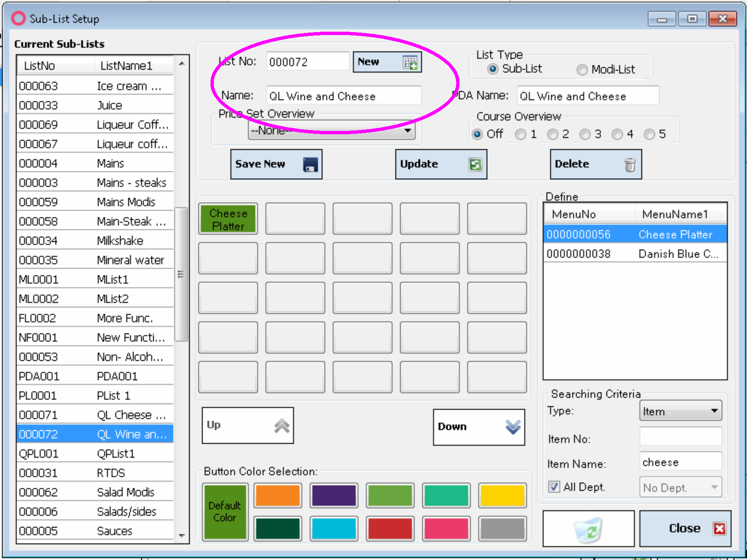The image size is (747, 560).
Task: Move item Up with the Up button
Action: coord(248,425)
